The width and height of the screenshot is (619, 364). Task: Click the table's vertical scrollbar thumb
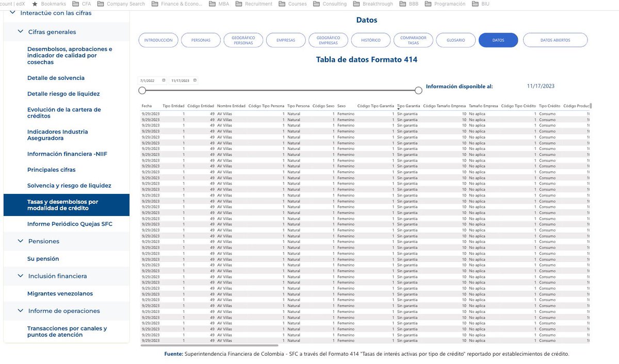[591, 106]
